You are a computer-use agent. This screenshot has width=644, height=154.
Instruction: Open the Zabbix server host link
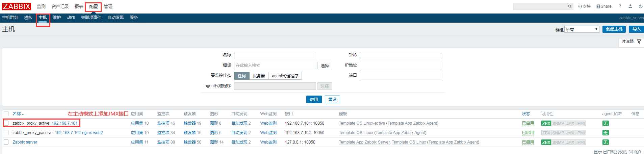25,142
